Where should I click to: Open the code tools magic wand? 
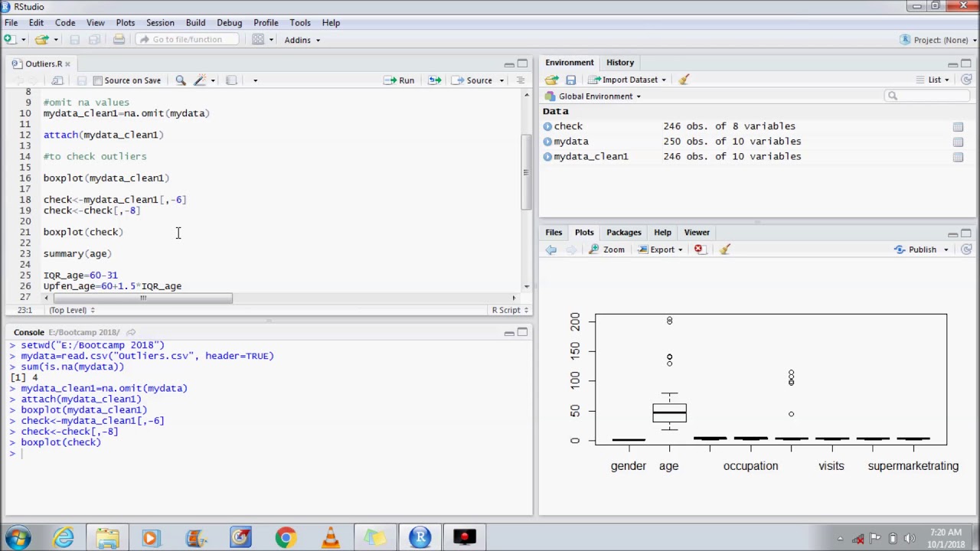pos(201,80)
